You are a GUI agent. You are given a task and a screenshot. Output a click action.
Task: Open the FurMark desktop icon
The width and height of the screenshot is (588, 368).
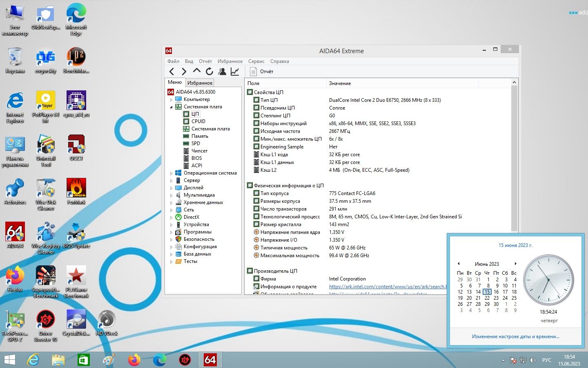76,191
